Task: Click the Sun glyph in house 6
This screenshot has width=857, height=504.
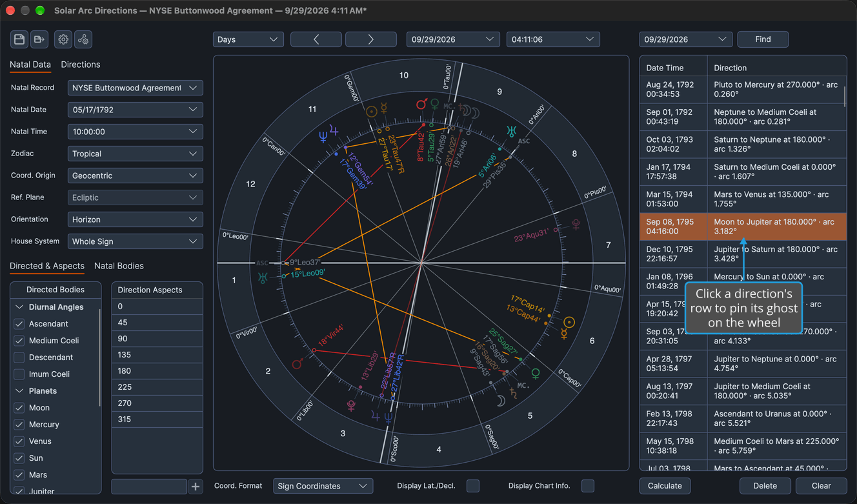Action: 569,322
